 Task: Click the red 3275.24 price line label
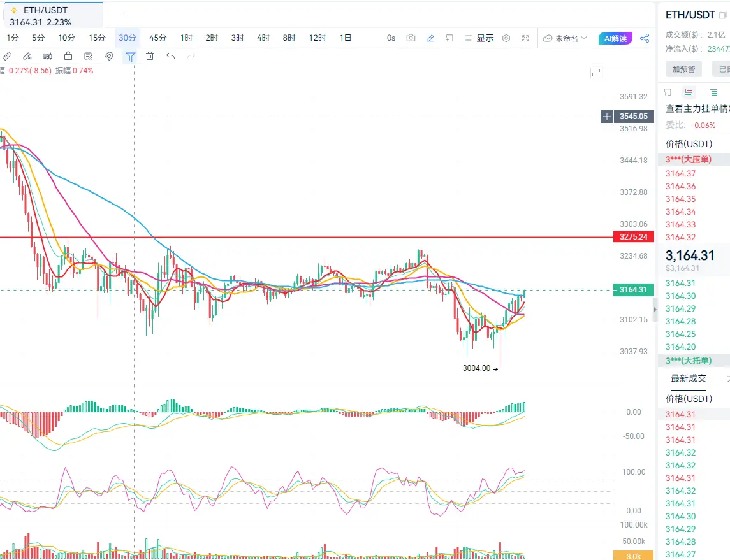[x=634, y=237]
